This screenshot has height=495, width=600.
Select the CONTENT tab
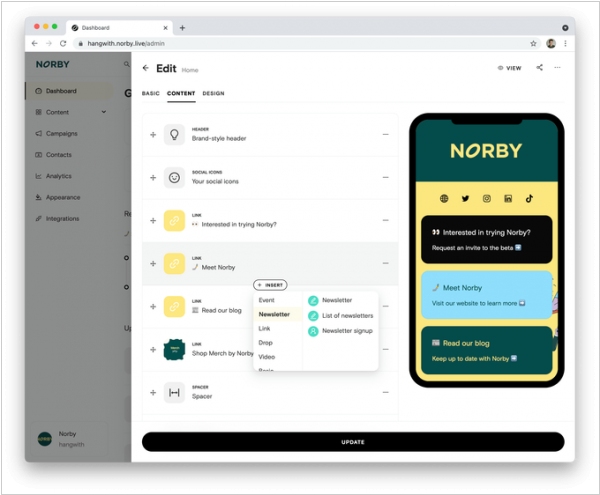(x=181, y=93)
